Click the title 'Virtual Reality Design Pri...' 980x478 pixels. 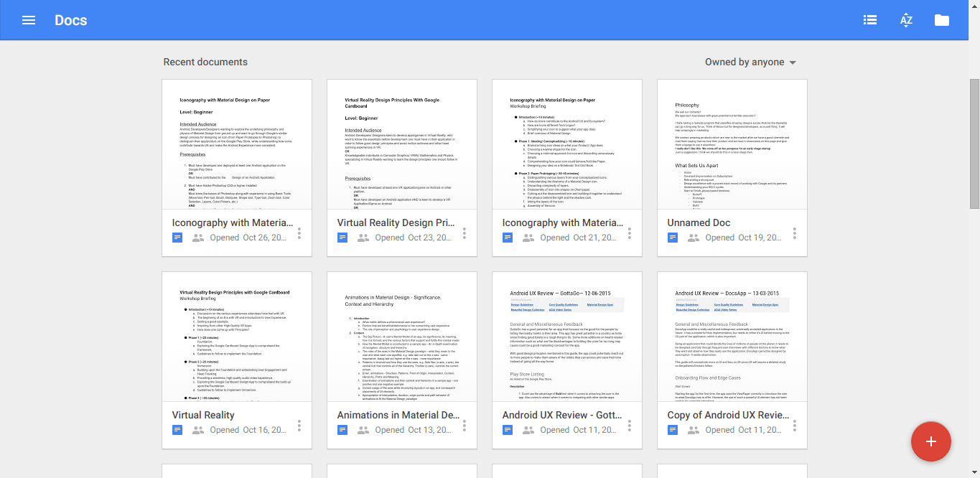[x=398, y=222]
